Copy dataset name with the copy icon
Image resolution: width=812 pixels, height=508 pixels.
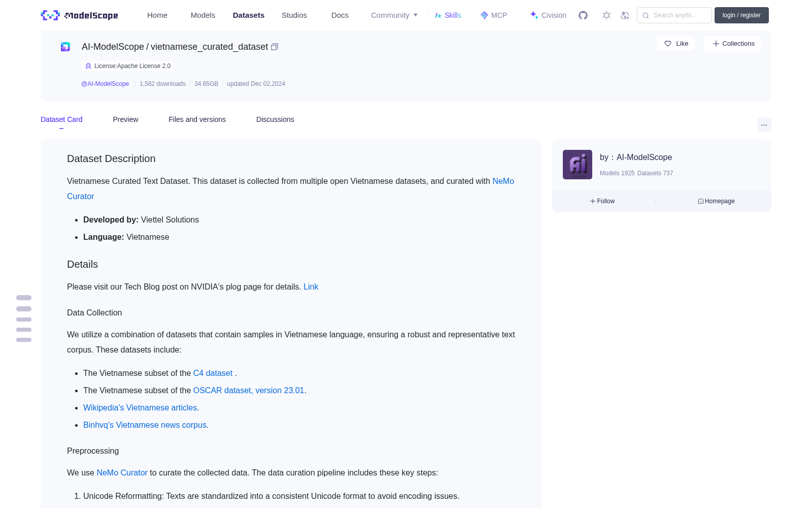(x=275, y=47)
